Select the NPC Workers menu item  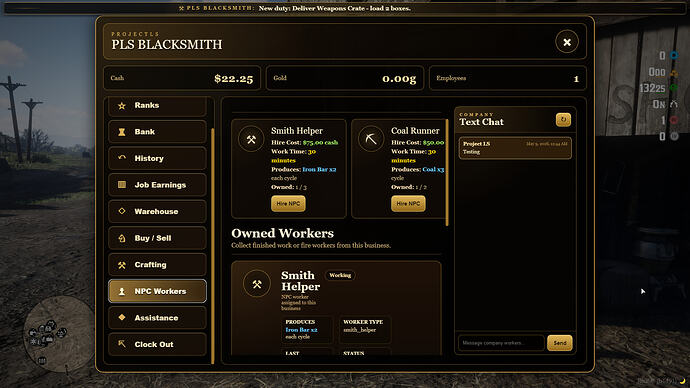(x=157, y=291)
